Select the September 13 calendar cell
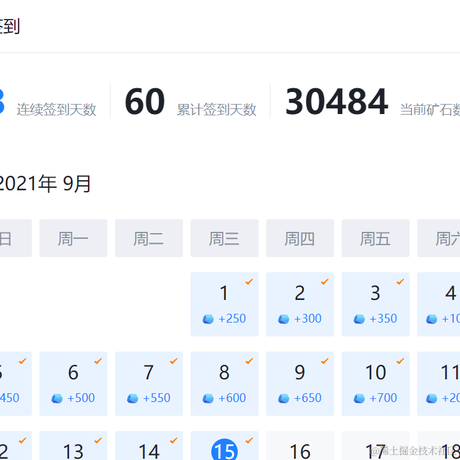This screenshot has height=460, width=460. [x=73, y=446]
